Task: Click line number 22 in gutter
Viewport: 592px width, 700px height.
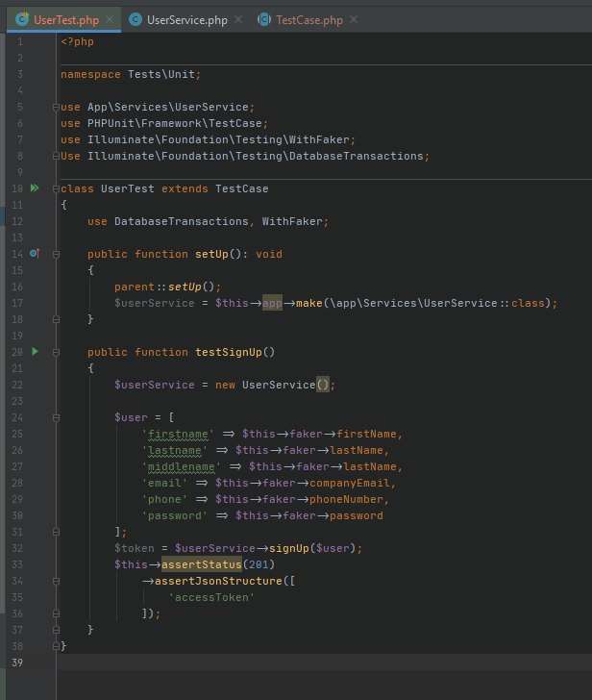Action: pos(17,385)
